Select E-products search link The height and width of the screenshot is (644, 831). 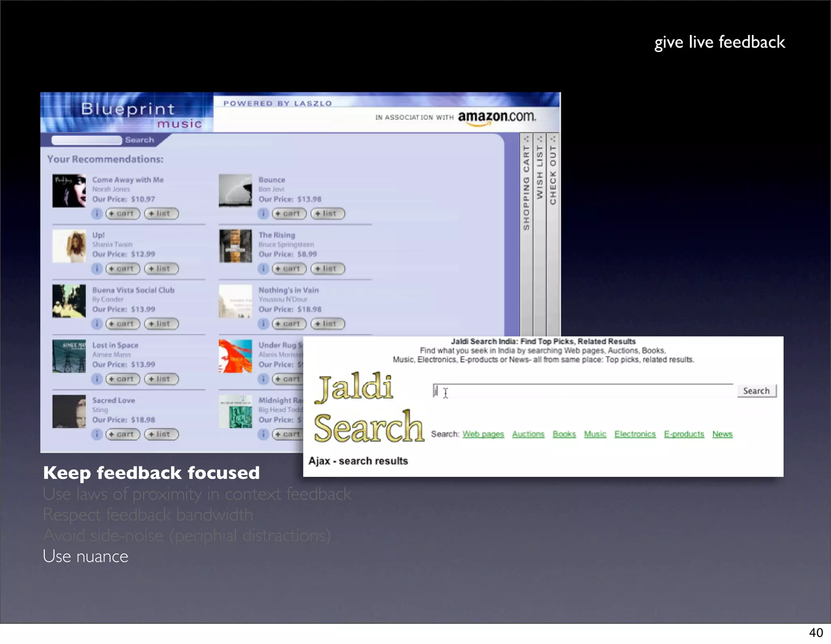pyautogui.click(x=684, y=434)
